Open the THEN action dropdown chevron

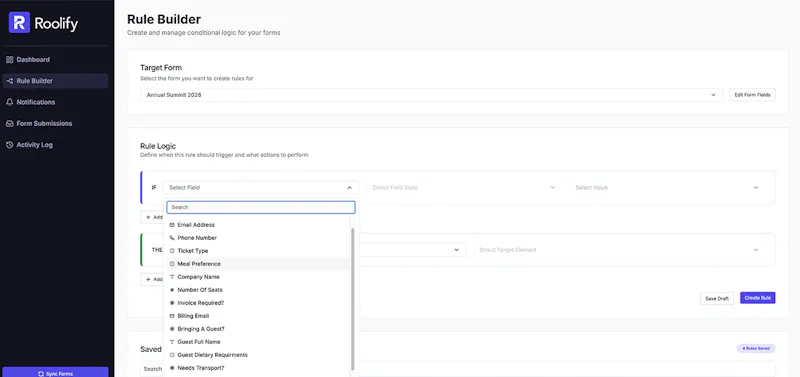tap(457, 250)
